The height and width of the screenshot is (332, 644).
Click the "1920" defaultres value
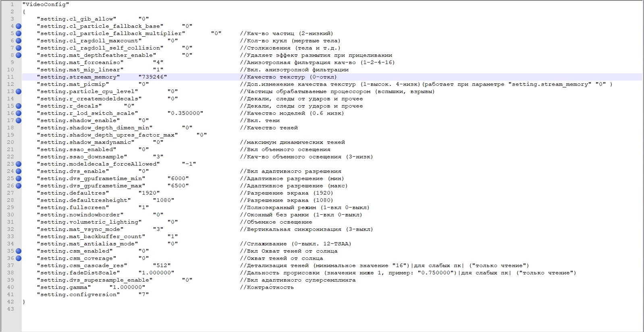click(149, 193)
